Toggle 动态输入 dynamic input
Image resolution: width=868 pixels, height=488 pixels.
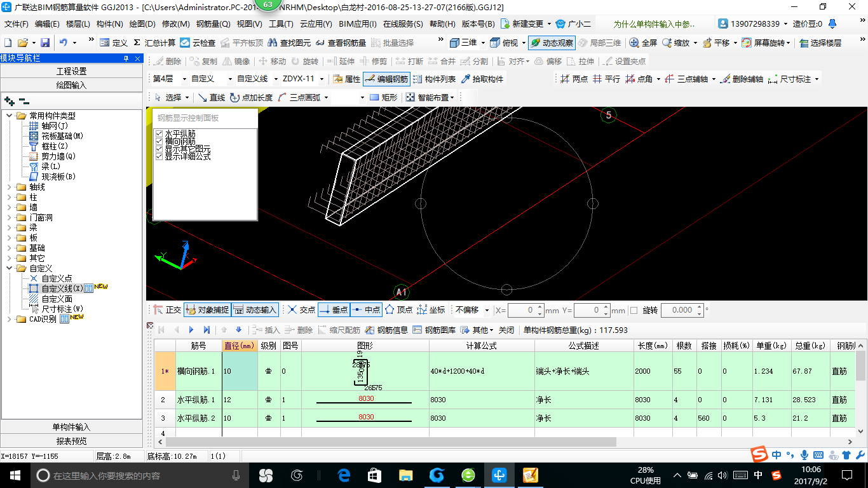[x=255, y=310]
